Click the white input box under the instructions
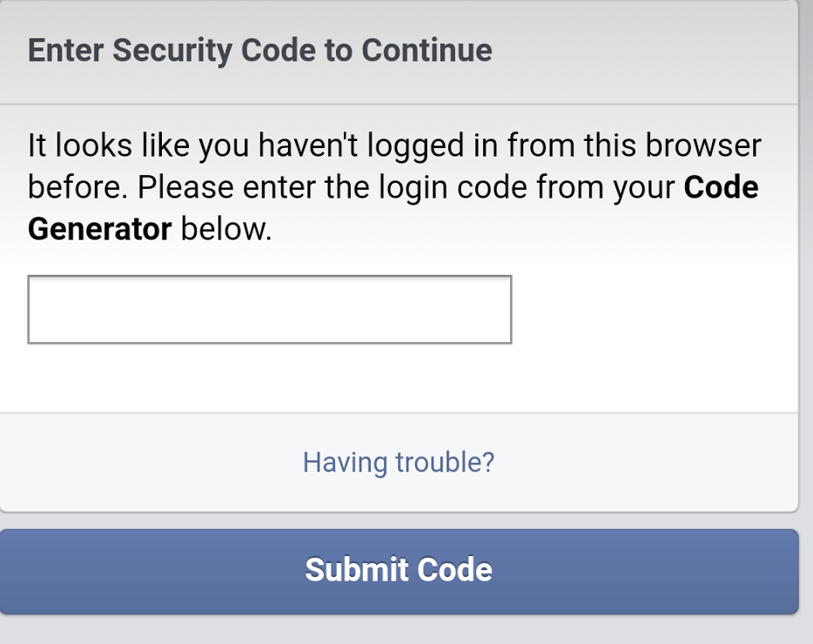Viewport: 813px width, 644px height. pyautogui.click(x=270, y=309)
